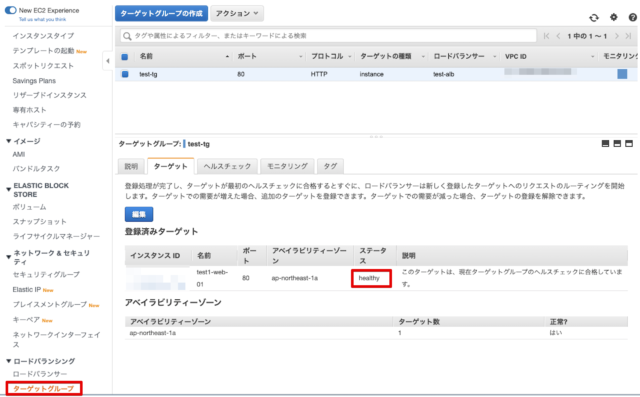Open キャパシティーの予約 in sidebar
This screenshot has width=640, height=397.
coord(47,124)
